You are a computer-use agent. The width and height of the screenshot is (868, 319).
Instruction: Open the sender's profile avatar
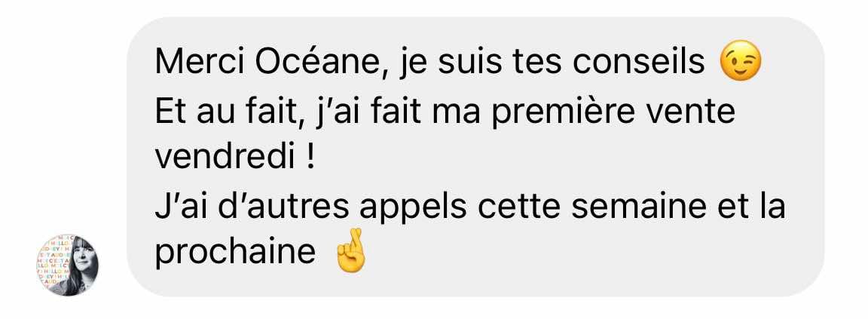68,265
